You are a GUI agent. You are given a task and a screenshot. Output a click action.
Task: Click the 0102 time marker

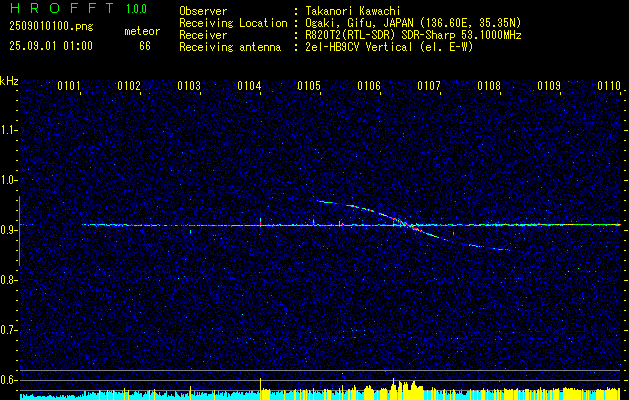click(x=129, y=86)
